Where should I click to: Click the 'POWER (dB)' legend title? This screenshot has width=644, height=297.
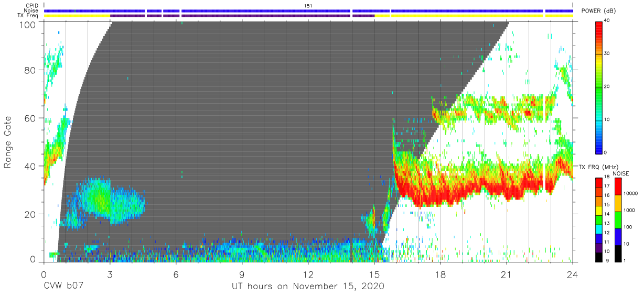598,10
